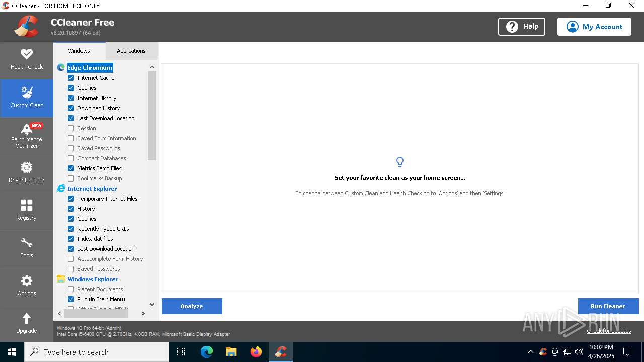Click the Edge Chromium browser icon in list
644x362 pixels.
(x=61, y=68)
